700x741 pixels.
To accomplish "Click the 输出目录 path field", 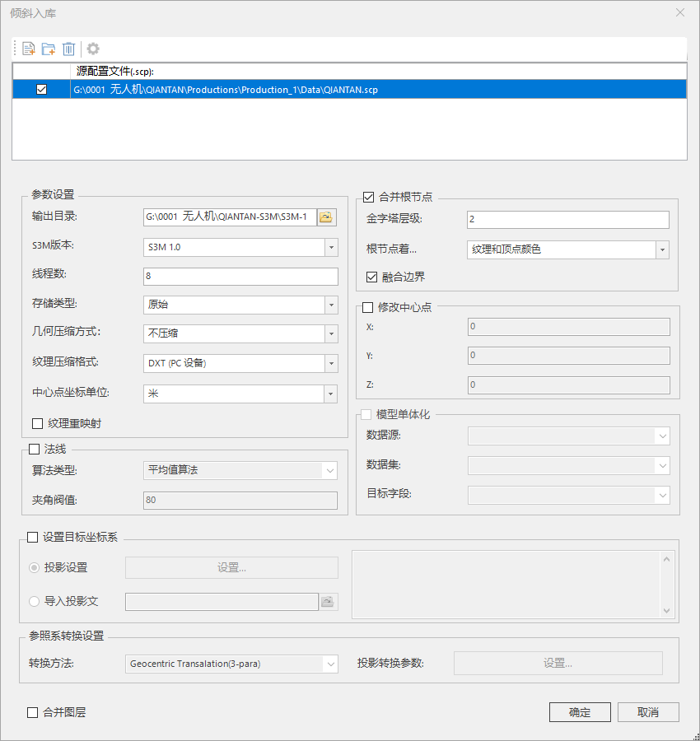I will click(231, 217).
